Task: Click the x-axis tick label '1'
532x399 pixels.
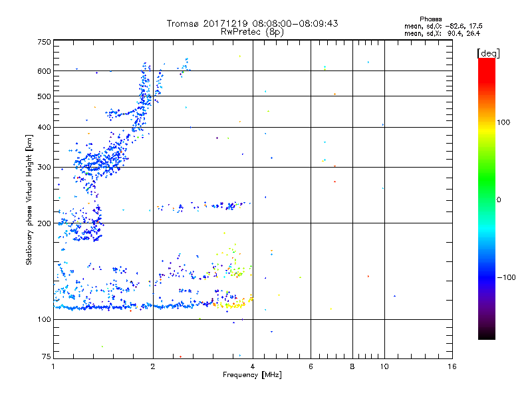Action: tap(54, 366)
